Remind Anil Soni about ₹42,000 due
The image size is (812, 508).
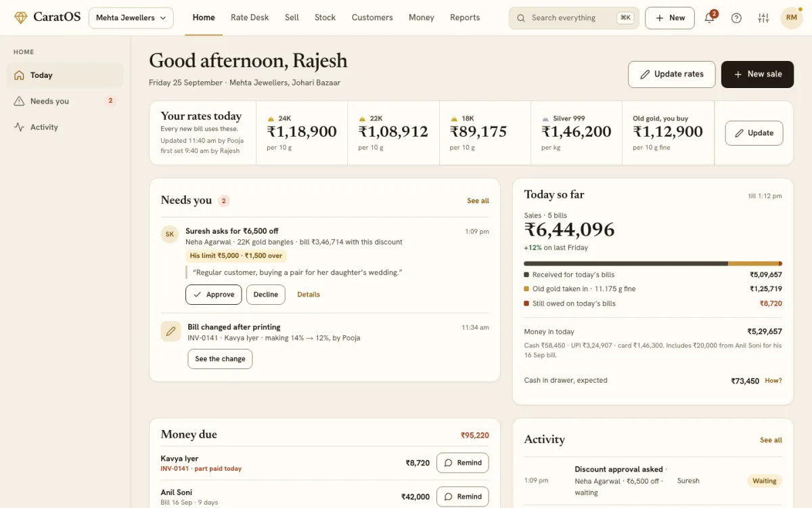(x=463, y=496)
